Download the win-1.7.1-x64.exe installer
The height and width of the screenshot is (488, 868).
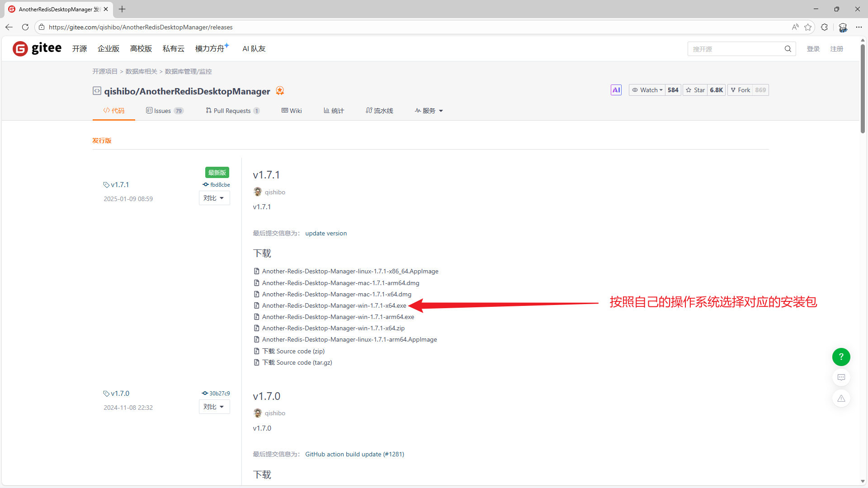click(334, 305)
